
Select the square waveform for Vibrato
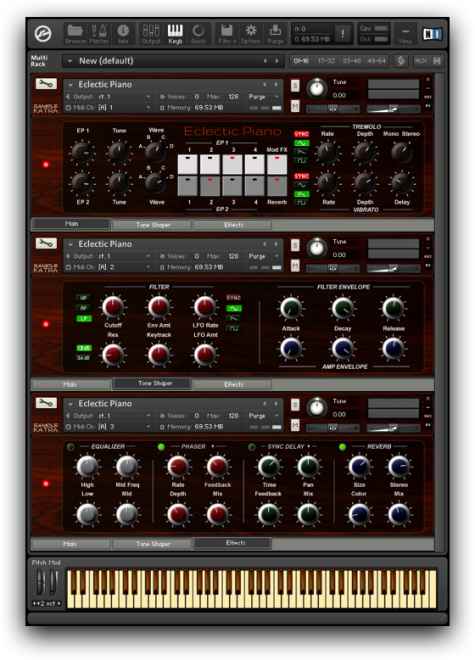pos(302,202)
